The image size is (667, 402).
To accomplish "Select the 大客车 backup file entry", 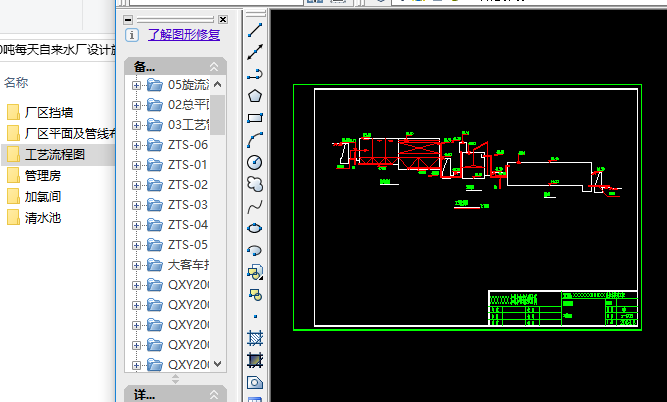I will 188,265.
